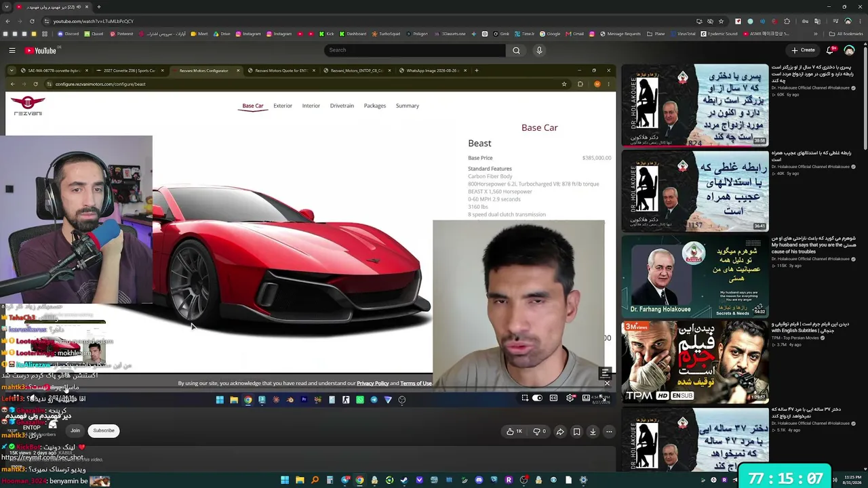Toggle autoplay switch in player controls
The width and height of the screenshot is (868, 488).
tap(537, 398)
